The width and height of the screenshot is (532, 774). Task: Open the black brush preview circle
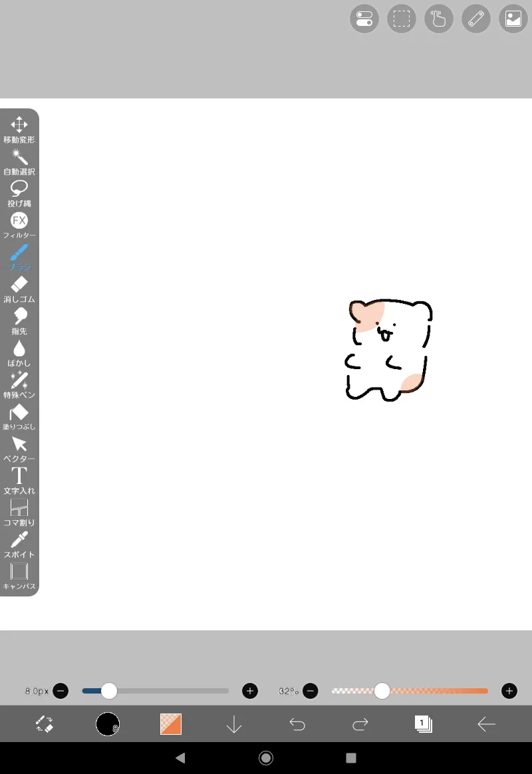(x=108, y=723)
